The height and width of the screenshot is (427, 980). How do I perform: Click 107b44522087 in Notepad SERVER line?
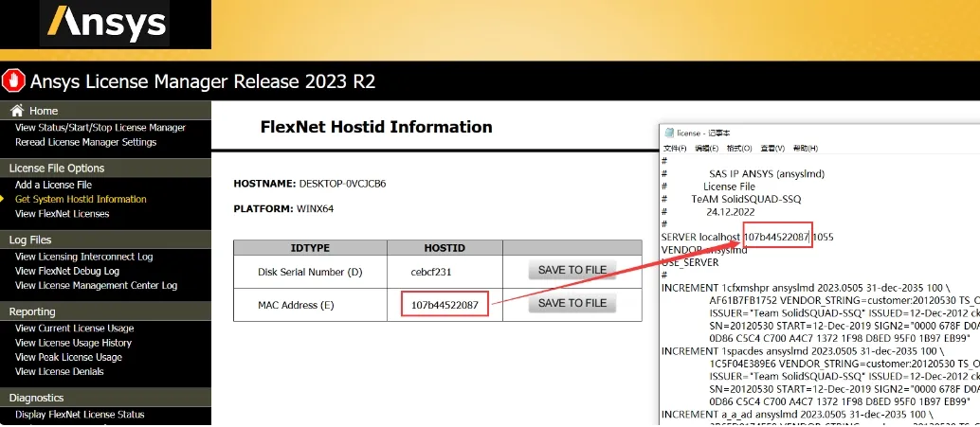coord(777,238)
